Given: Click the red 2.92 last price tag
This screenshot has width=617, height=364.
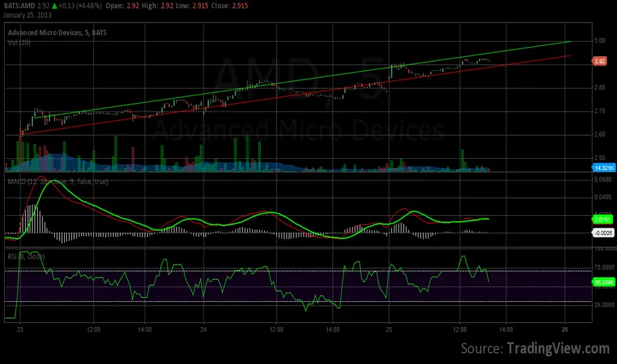Looking at the screenshot, I should (x=600, y=62).
